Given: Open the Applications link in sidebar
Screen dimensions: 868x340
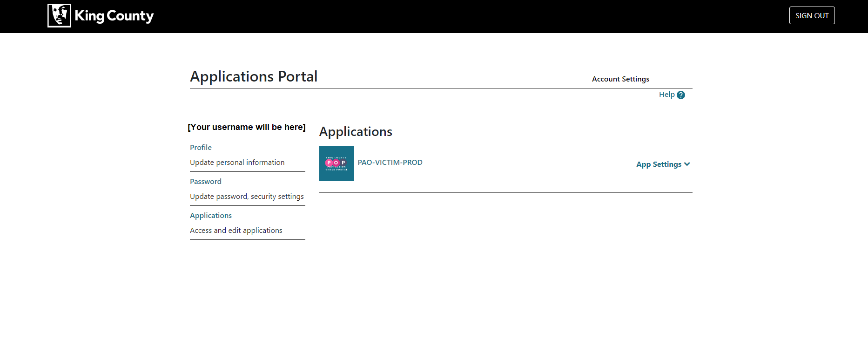Looking at the screenshot, I should 210,216.
